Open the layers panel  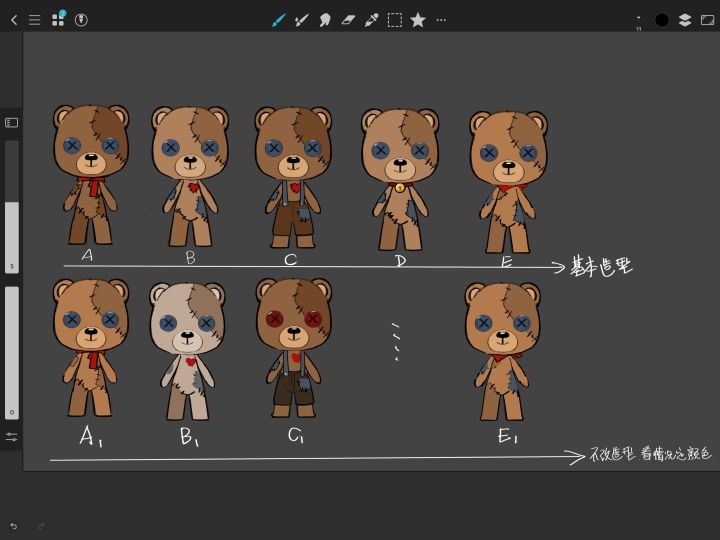click(685, 20)
